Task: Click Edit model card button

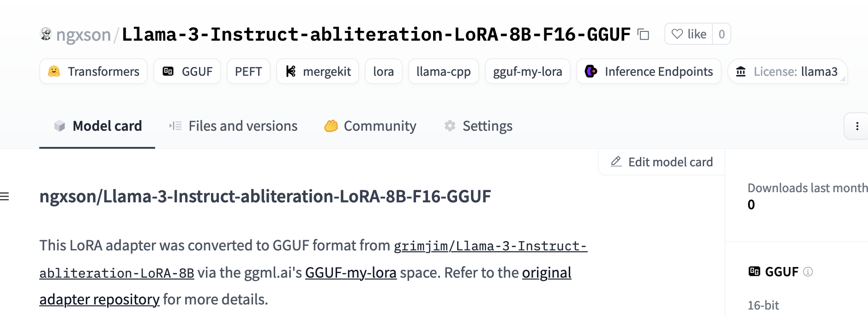Action: tap(662, 162)
